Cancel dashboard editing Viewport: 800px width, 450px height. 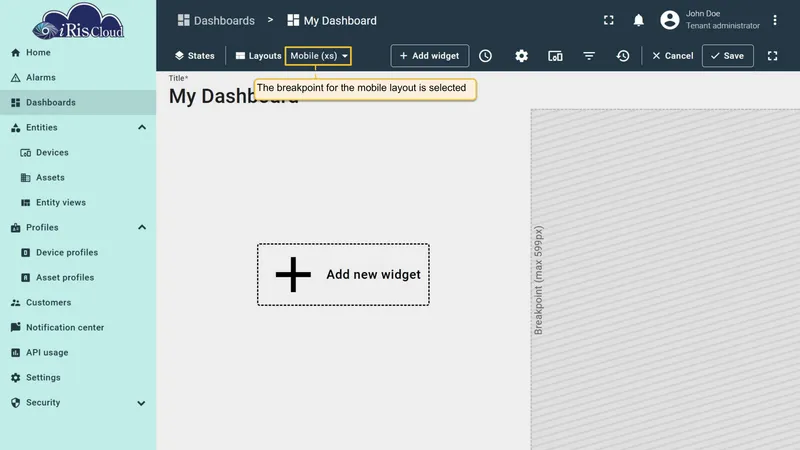coord(672,56)
